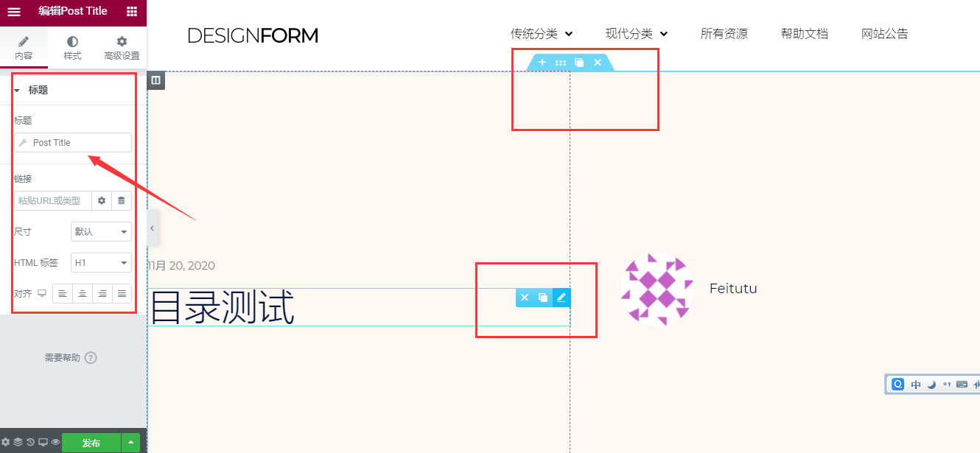Open the HTML 标签 H1 dropdown
The image size is (980, 453).
101,262
